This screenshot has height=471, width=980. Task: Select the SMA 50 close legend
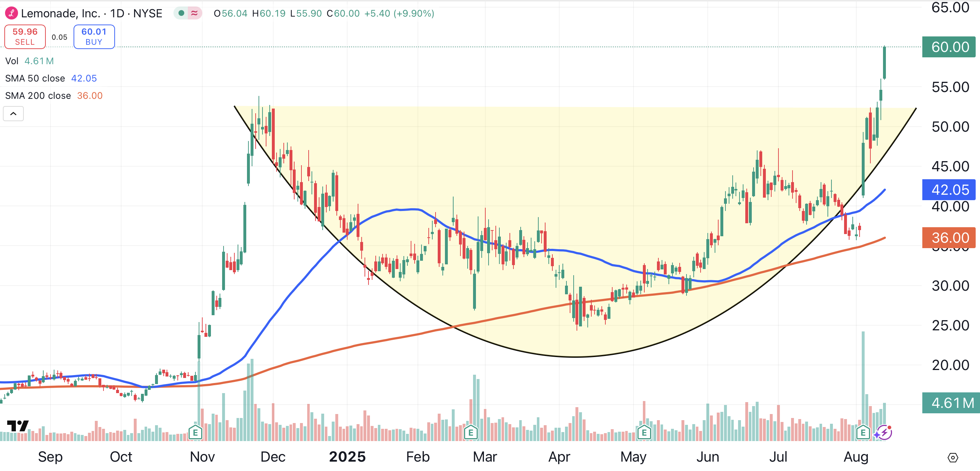(x=35, y=78)
